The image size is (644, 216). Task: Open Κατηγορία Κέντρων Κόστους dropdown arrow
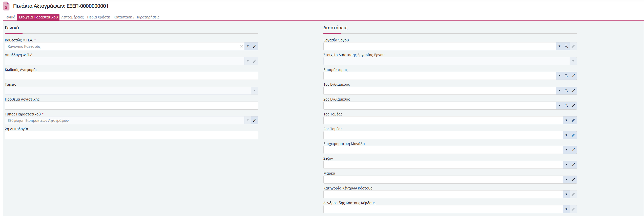(566, 194)
